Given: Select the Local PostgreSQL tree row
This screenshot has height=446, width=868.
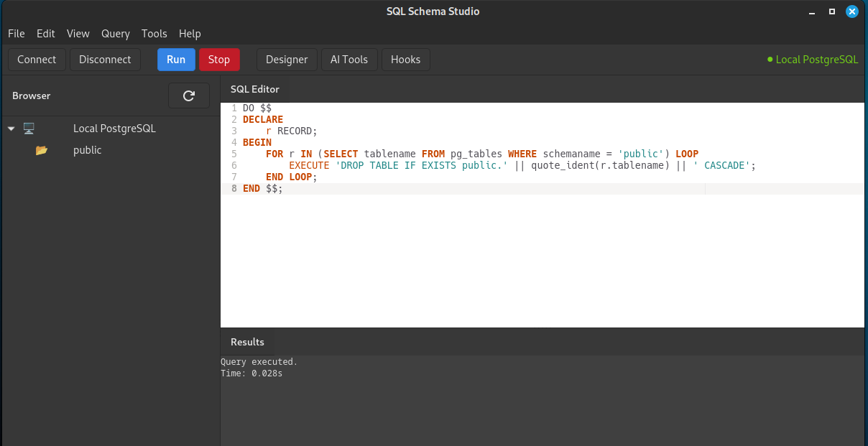Looking at the screenshot, I should point(110,129).
